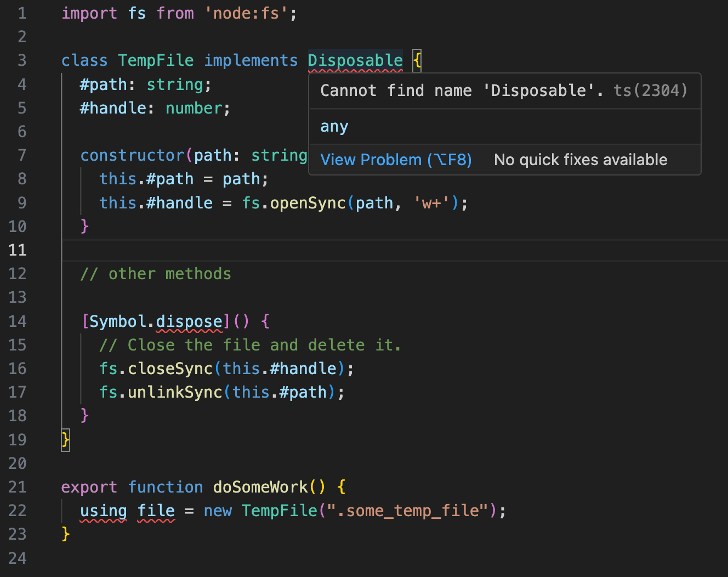728x577 pixels.
Task: Click the underlined Disposable identifier on line 3
Action: (355, 60)
